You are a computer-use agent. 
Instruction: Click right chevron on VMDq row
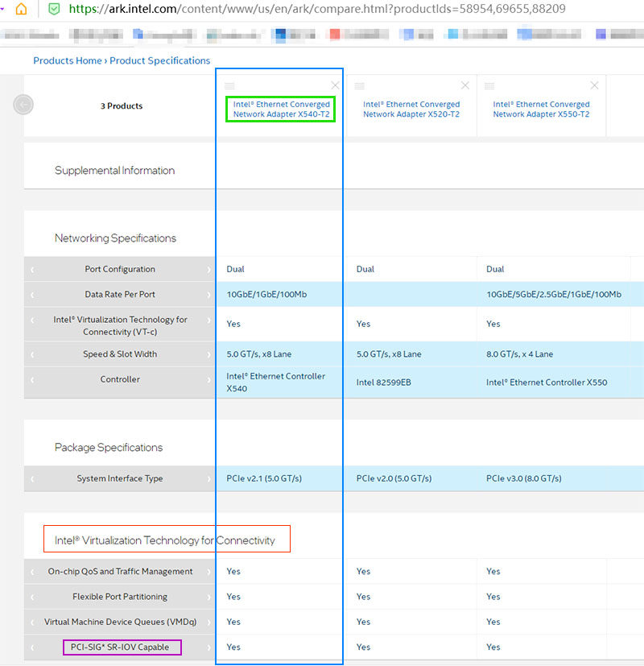coord(208,623)
